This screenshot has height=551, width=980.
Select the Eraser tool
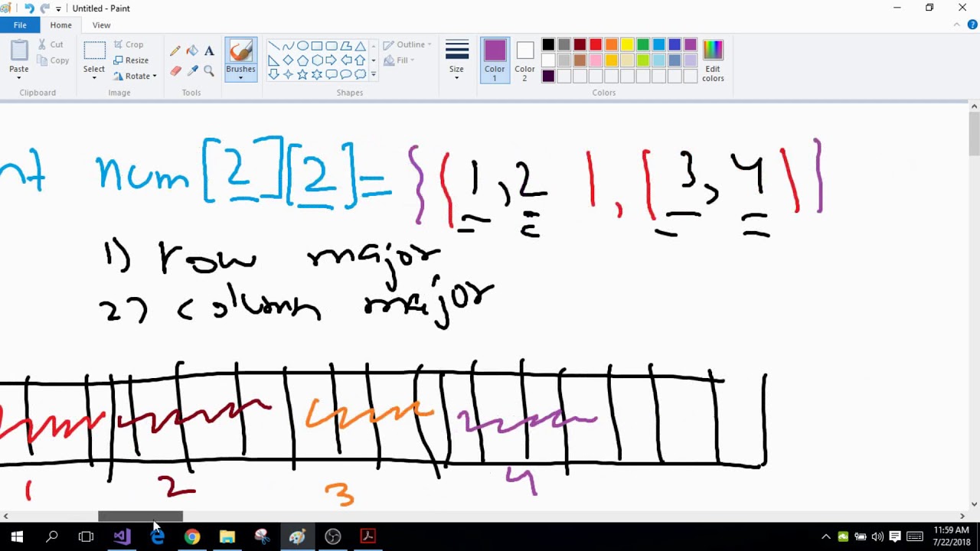coord(175,70)
